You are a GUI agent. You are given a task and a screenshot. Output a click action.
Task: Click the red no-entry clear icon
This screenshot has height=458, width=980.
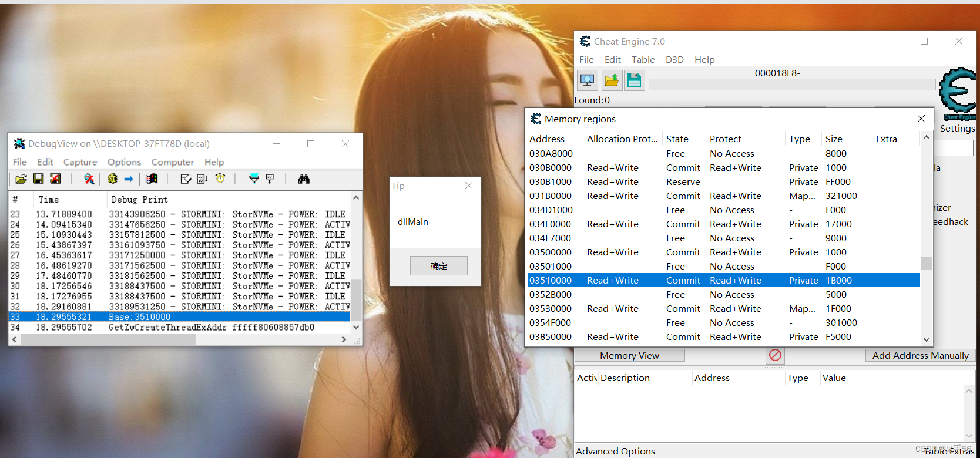click(x=775, y=355)
